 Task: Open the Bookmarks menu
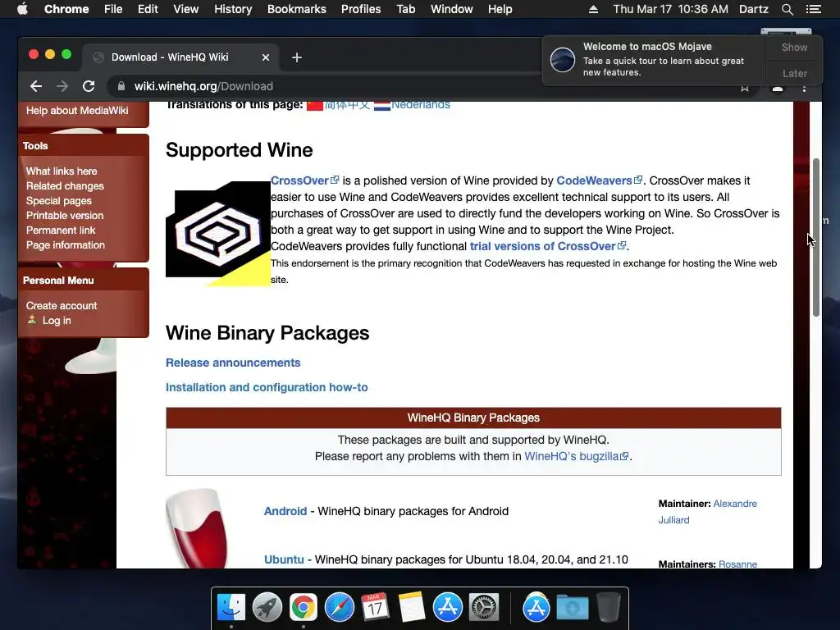tap(297, 9)
